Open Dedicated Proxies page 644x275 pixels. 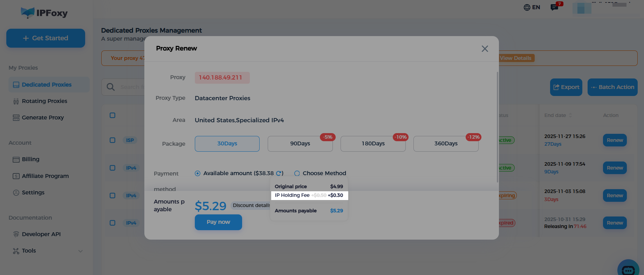coord(49,85)
